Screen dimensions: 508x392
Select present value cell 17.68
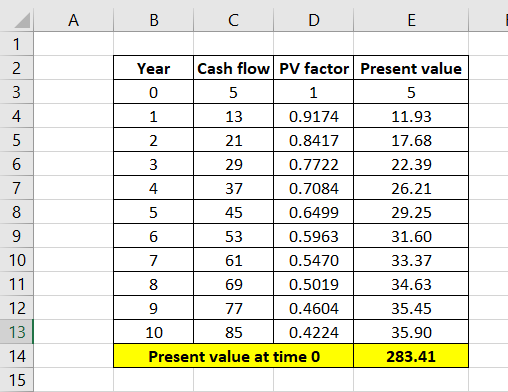coord(411,140)
